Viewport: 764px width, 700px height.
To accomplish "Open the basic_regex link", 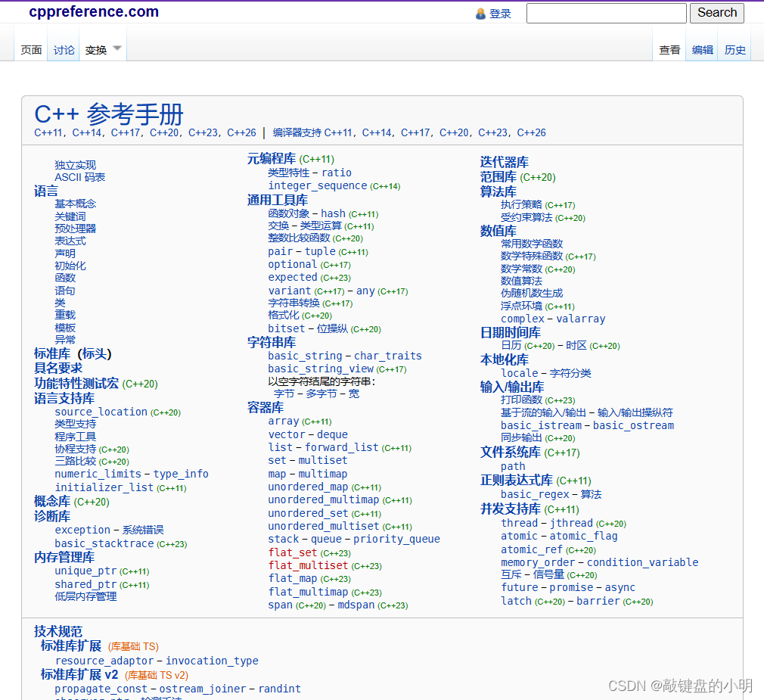I will [535, 494].
